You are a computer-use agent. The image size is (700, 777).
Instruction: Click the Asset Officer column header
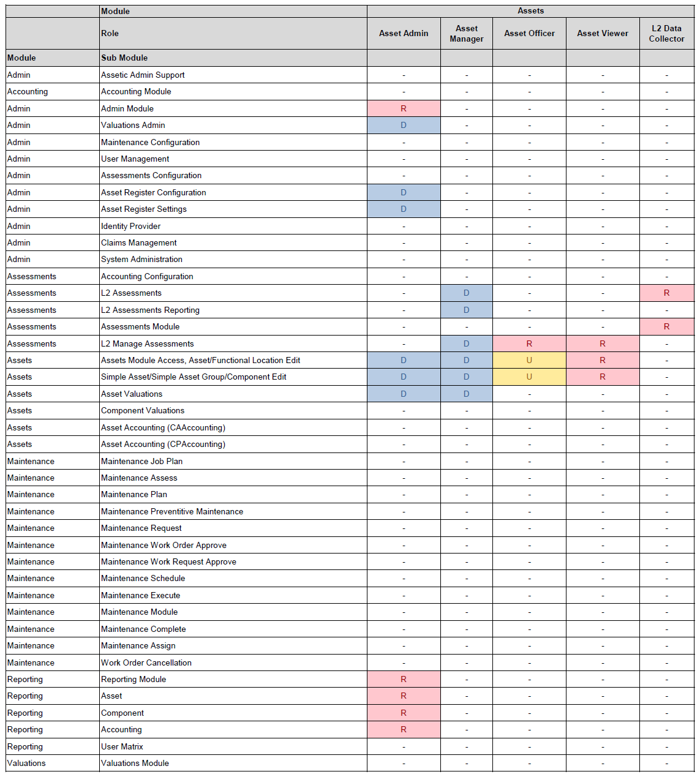click(x=529, y=33)
